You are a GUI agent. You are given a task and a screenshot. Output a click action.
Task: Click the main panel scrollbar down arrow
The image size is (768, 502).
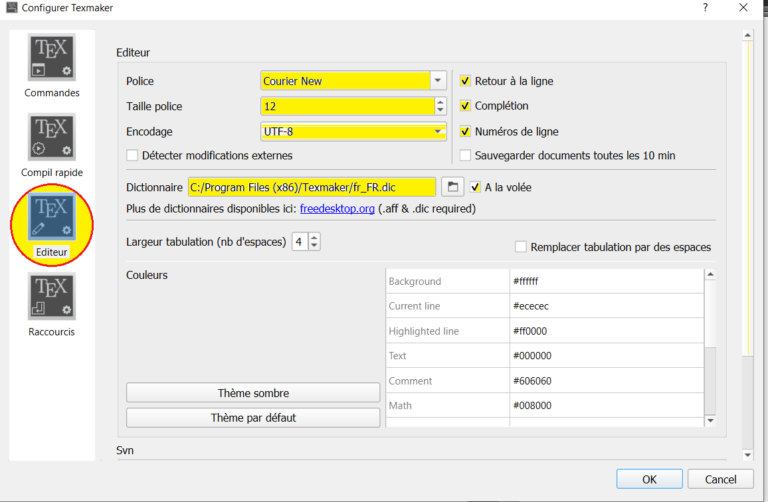[747, 455]
